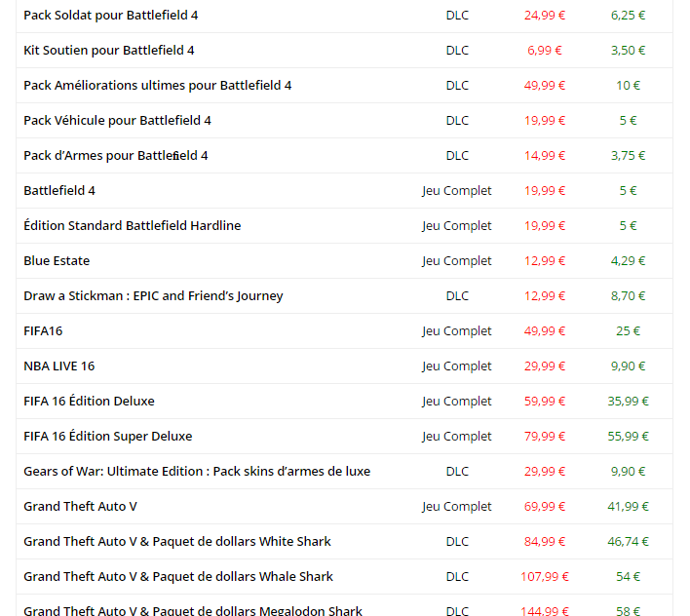Image resolution: width=690 pixels, height=616 pixels.
Task: Select 'Kit Soutien pour Battlefield 4' row title
Action: (x=109, y=51)
